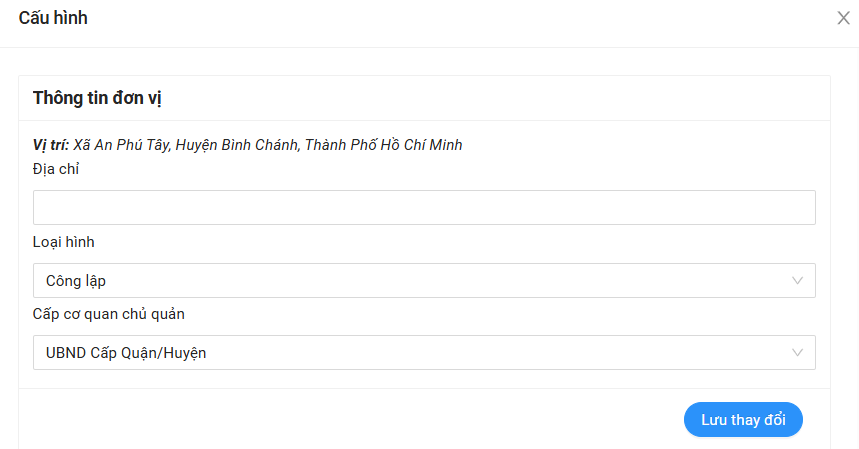Close the Cấu hình dialog
The width and height of the screenshot is (859, 449).
tap(843, 18)
